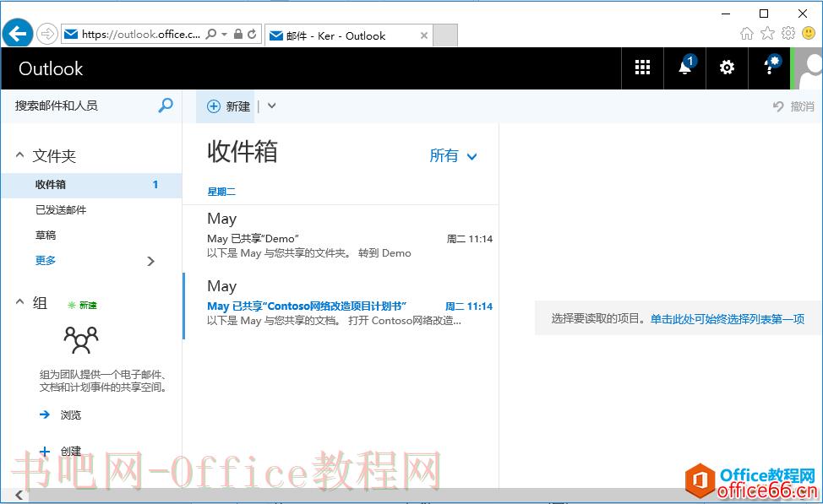Click the 星期二 date group header

coord(221,192)
